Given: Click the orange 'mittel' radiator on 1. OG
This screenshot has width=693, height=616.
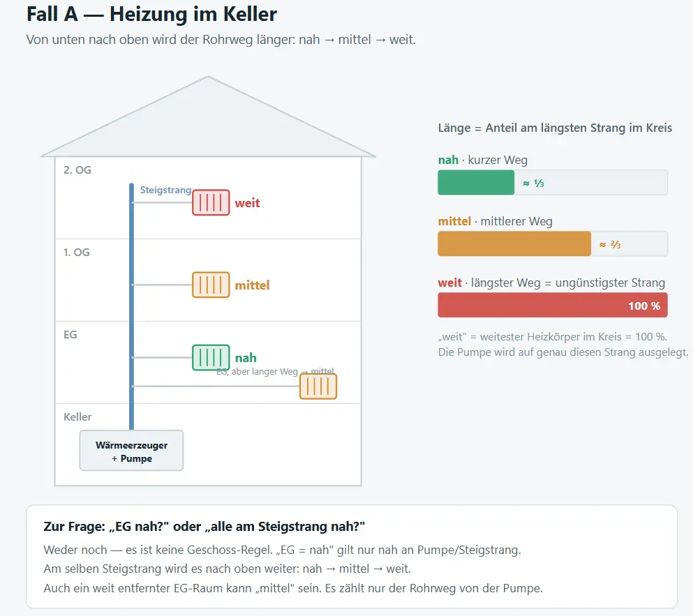Looking at the screenshot, I should (211, 285).
